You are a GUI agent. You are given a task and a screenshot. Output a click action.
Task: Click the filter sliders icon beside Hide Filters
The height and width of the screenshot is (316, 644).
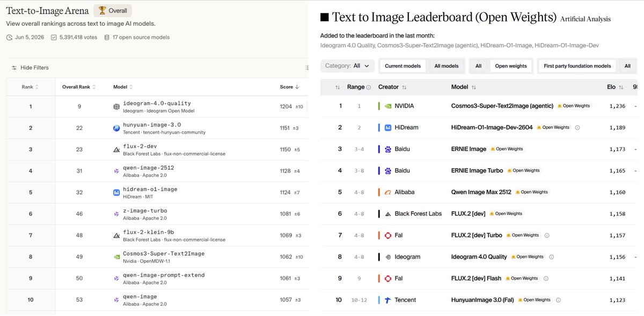click(x=14, y=68)
